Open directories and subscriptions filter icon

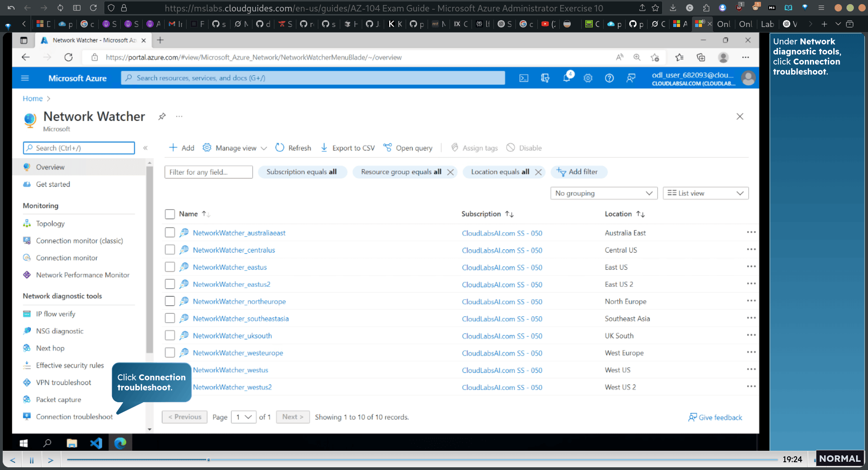click(x=545, y=78)
